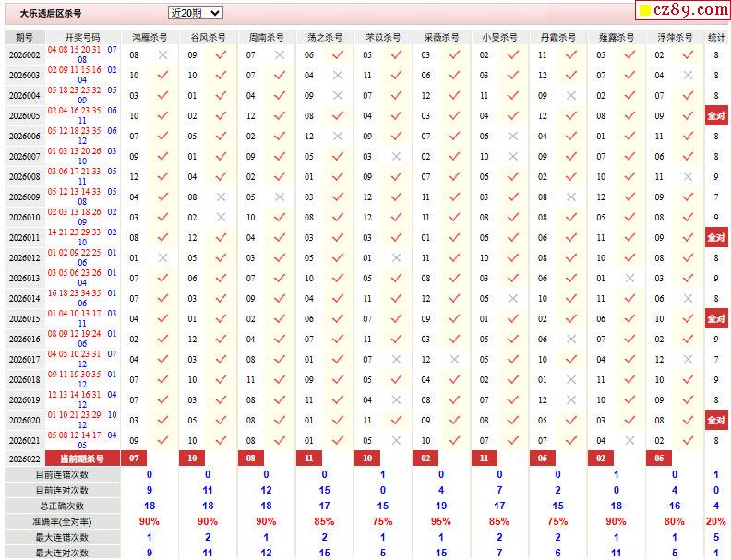
Task: Click the cross mark in 鸿雁杀号 row 2026002
Action: (162, 55)
